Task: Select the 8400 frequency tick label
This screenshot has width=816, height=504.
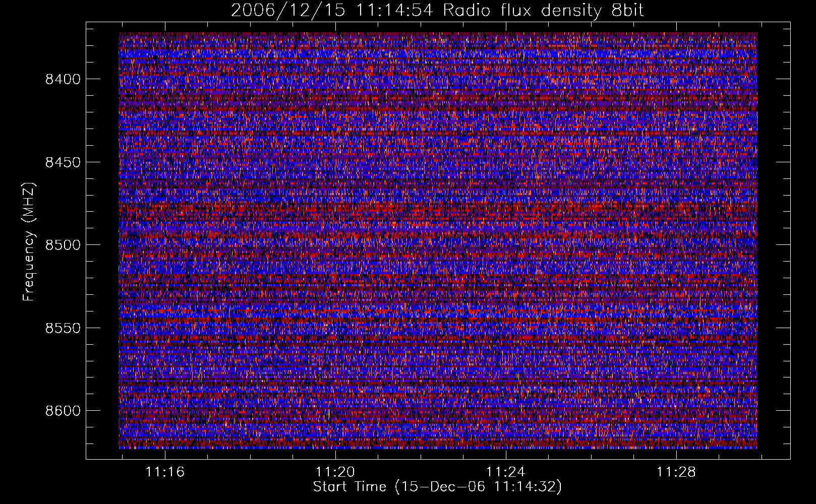Action: click(x=63, y=79)
